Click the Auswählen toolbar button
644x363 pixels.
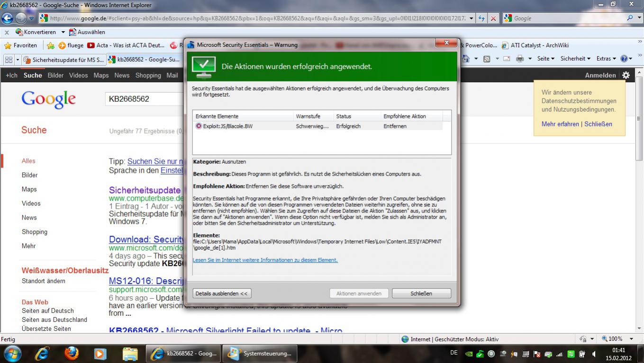(87, 32)
